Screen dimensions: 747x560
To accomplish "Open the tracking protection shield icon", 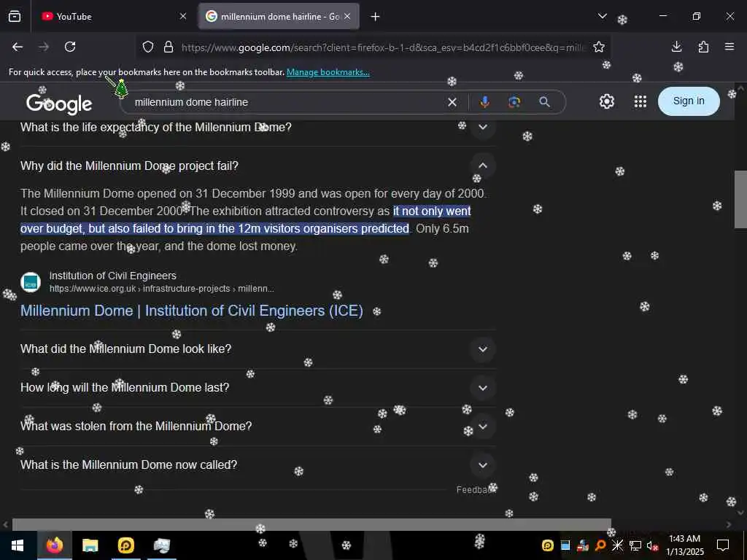I will 148,47.
